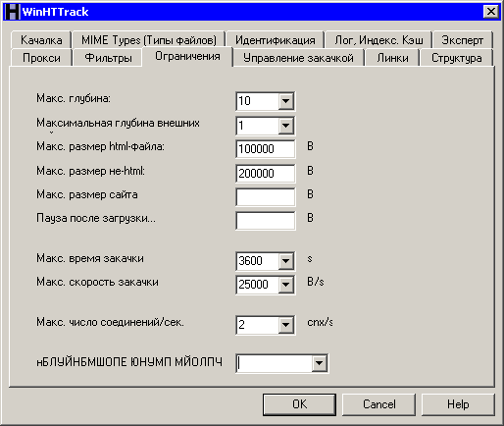Click the Макс. размер html-файла field

266,149
